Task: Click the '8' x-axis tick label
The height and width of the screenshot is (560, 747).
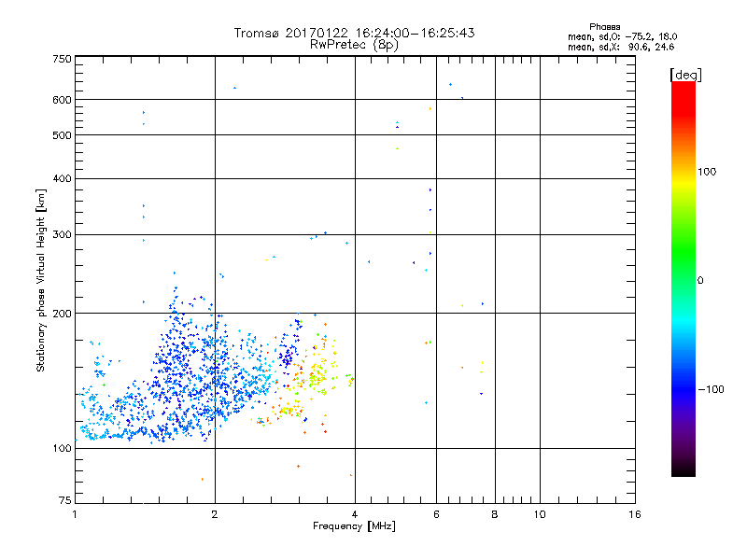Action: click(x=495, y=514)
